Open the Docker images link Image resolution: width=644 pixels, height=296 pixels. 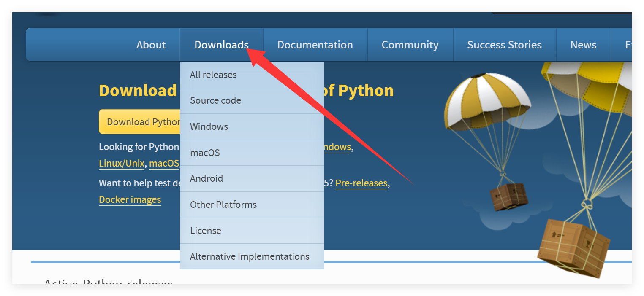[130, 200]
